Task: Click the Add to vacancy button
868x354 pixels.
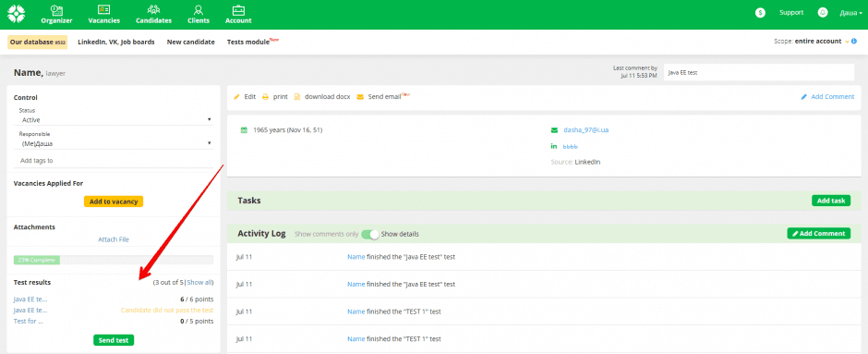Action: [114, 201]
